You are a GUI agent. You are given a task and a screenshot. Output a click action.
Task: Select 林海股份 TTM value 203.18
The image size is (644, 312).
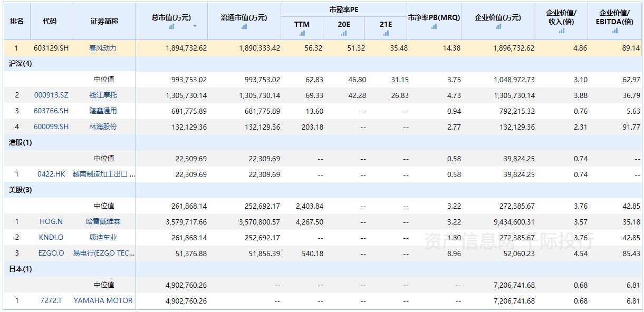[312, 127]
